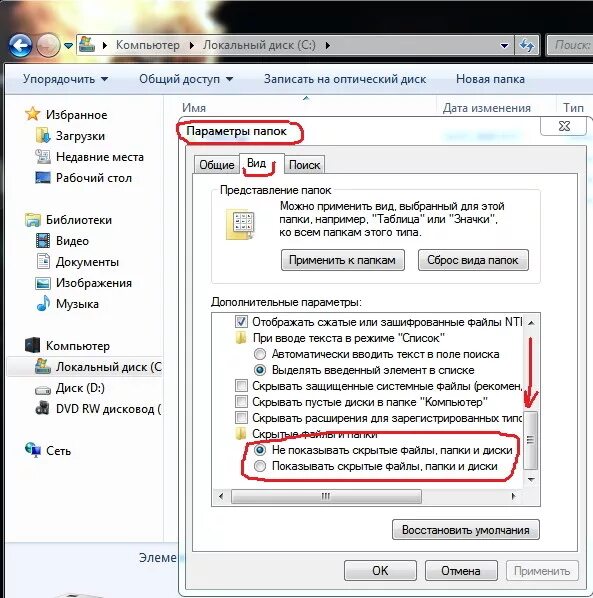
Task: Select Автоматически вводить текст в поле поиска
Action: click(x=260, y=354)
